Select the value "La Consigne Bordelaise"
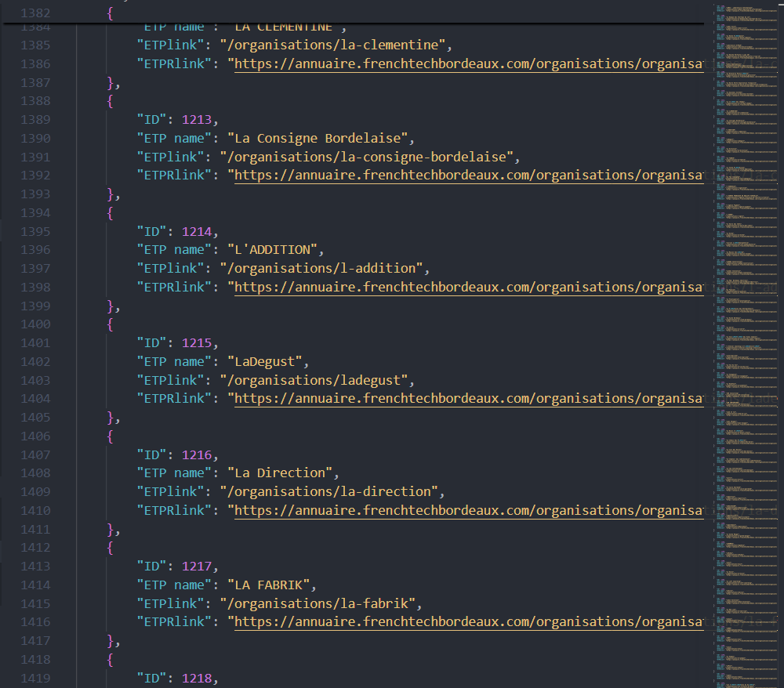 click(320, 137)
